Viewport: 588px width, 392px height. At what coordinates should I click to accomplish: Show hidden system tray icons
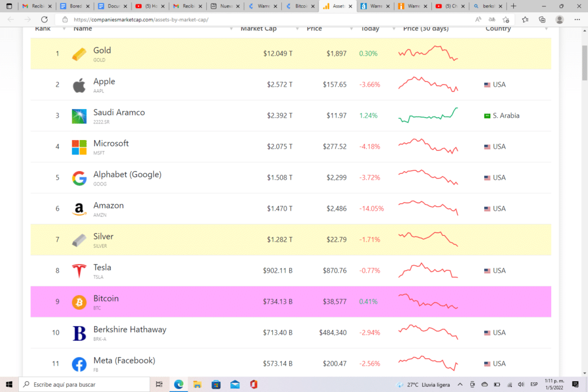460,385
